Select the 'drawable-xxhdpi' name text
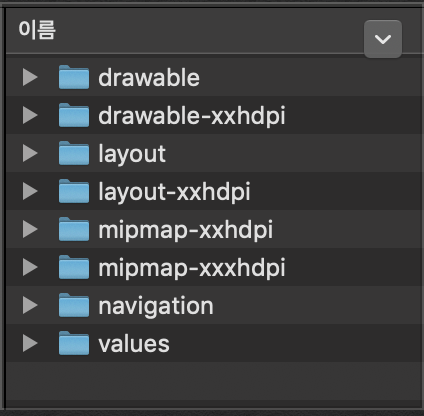 pos(192,116)
